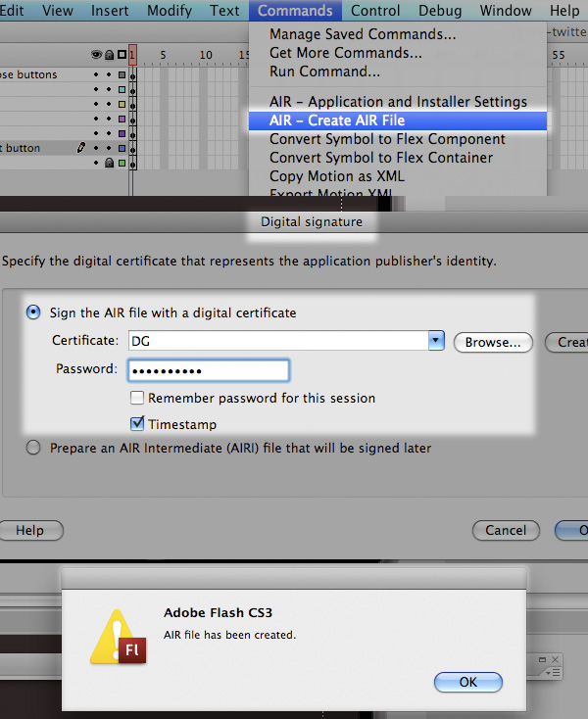Image resolution: width=588 pixels, height=719 pixels.
Task: Open the Certificate dropdown arrow
Action: point(436,341)
